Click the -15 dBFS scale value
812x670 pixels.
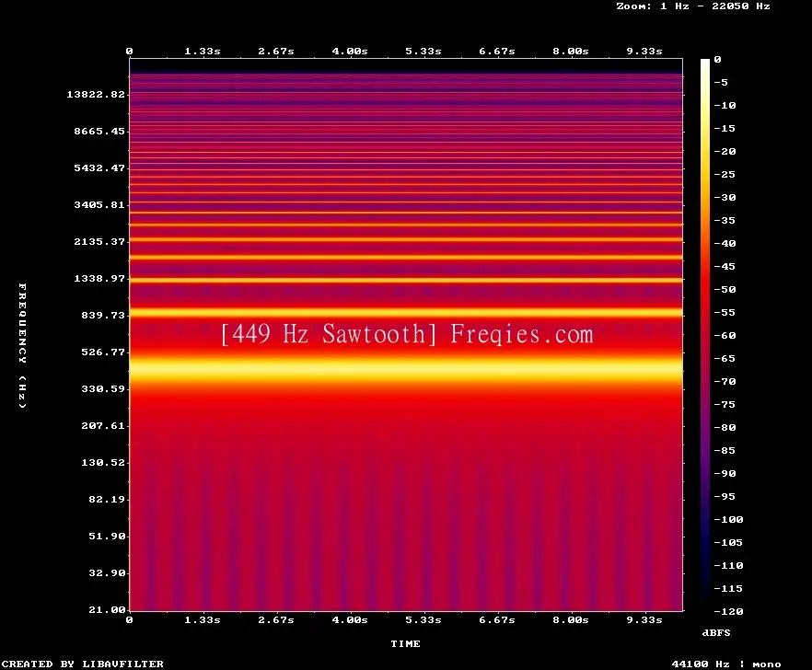725,129
